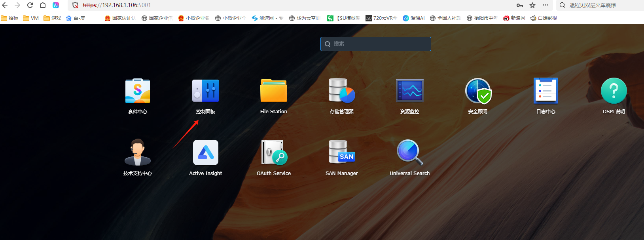
Task: Launch SAN Manager
Action: pos(342,152)
